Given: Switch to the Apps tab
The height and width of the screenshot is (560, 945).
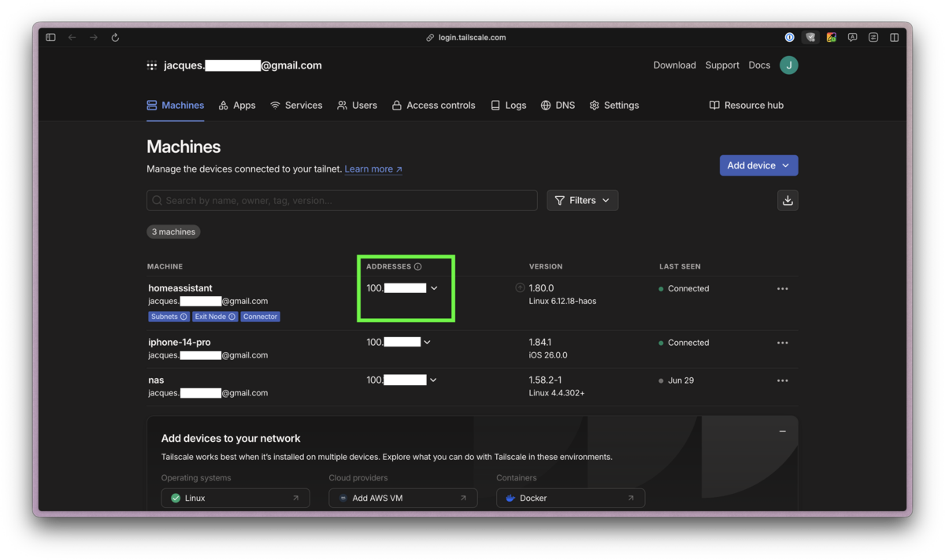Looking at the screenshot, I should click(x=237, y=106).
